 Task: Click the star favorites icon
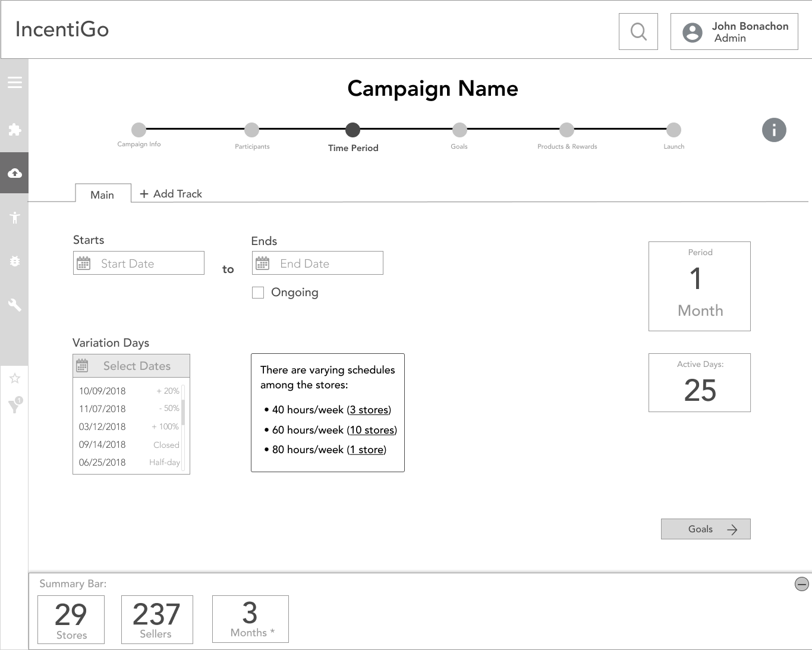[15, 378]
